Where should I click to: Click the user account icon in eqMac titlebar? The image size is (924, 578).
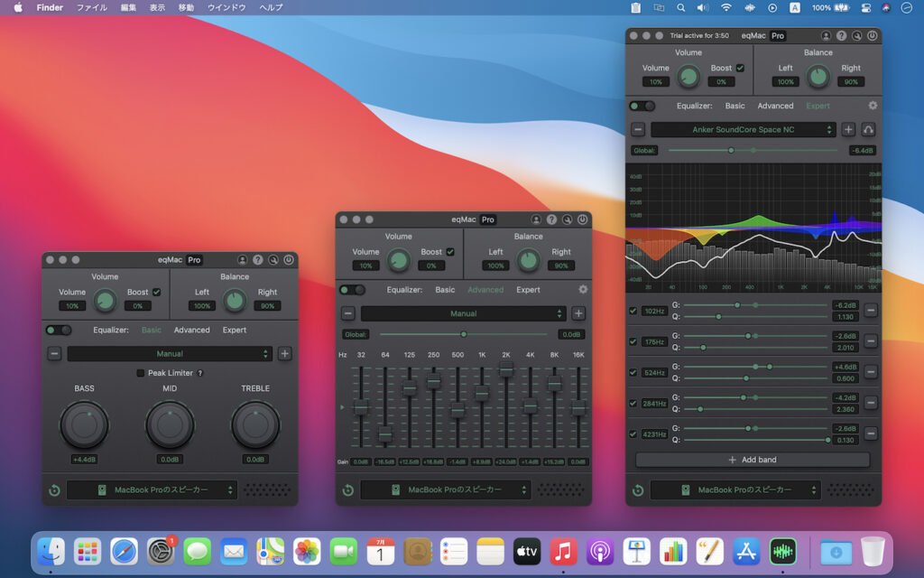coord(827,35)
